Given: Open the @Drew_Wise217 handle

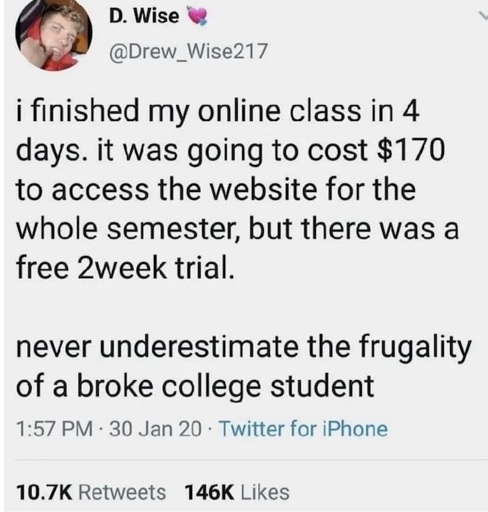Looking at the screenshot, I should [188, 52].
